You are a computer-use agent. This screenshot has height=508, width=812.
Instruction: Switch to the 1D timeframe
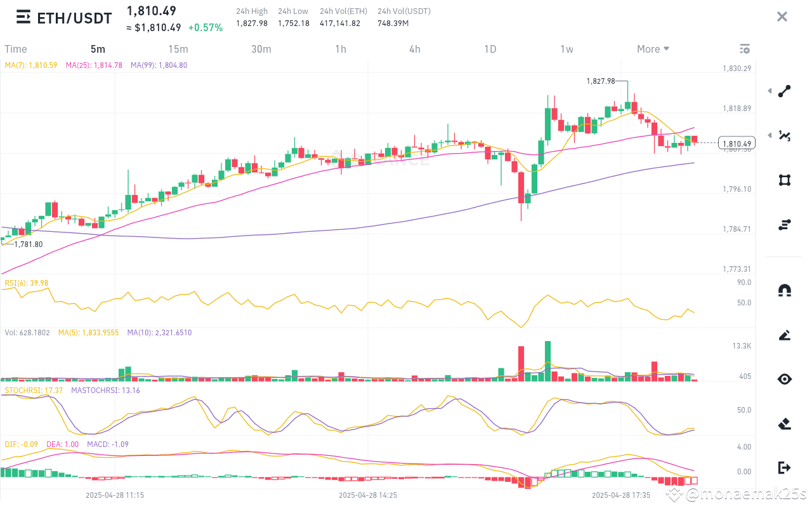coord(490,49)
